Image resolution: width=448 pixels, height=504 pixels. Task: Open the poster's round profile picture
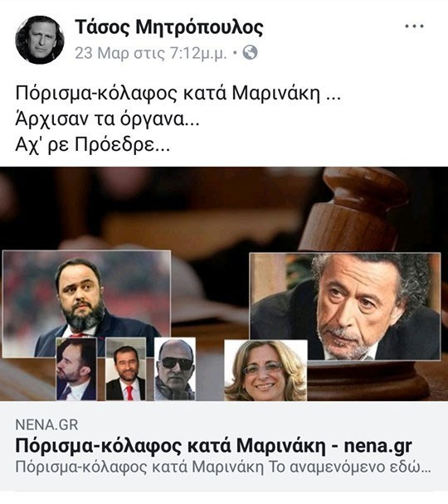click(x=40, y=40)
